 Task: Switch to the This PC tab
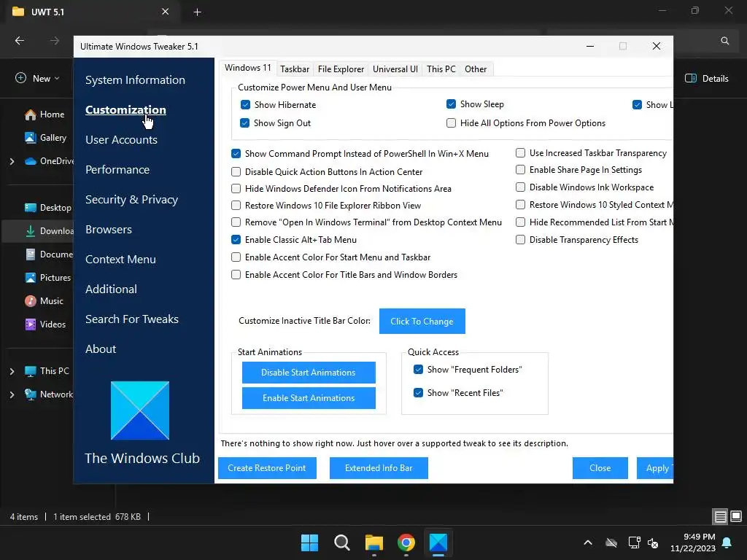[x=441, y=69]
